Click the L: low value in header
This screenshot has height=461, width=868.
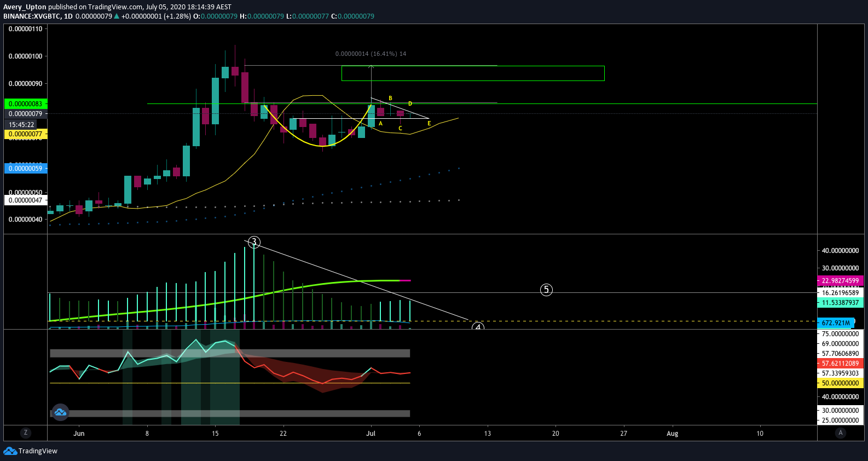[x=308, y=16]
